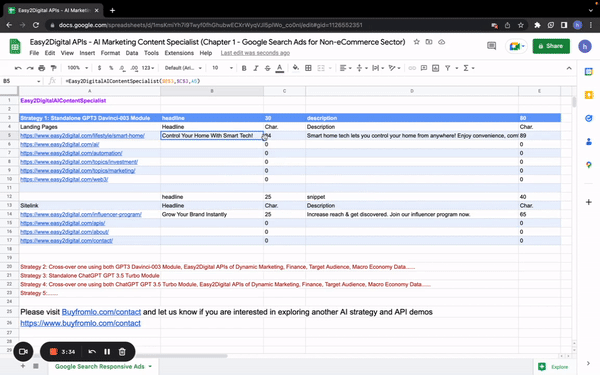Open the Format menu
The image size is (600, 375).
(110, 53)
